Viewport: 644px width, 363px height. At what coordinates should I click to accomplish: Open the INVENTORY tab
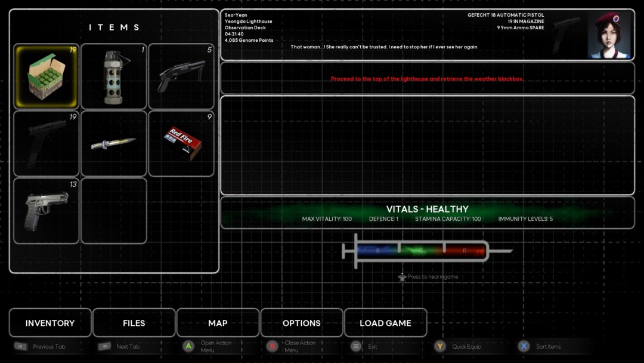click(x=50, y=323)
